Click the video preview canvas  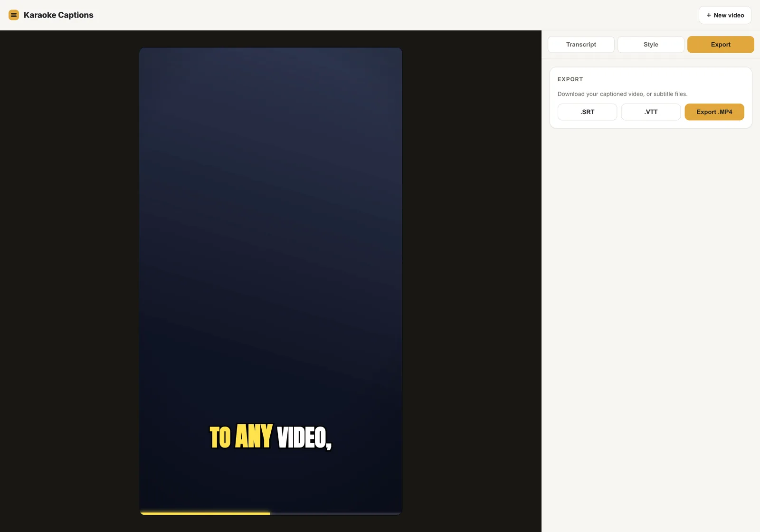point(271,281)
